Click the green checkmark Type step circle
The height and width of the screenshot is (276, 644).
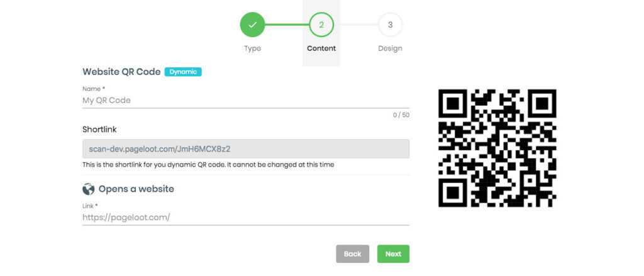(x=253, y=25)
